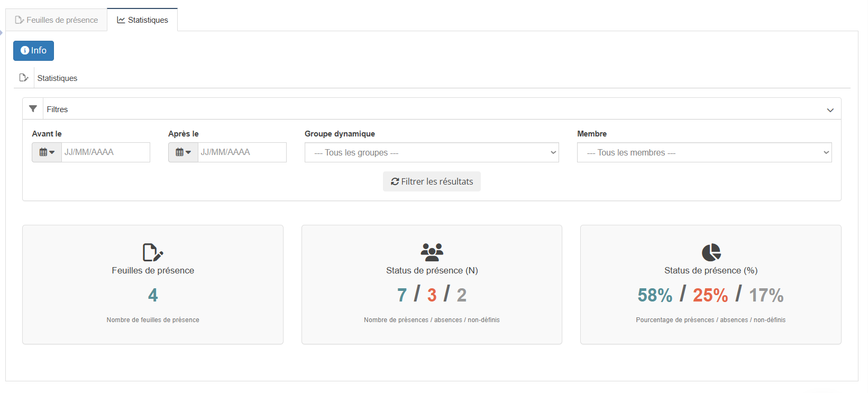Select the Statistiques tab

pyautogui.click(x=142, y=20)
